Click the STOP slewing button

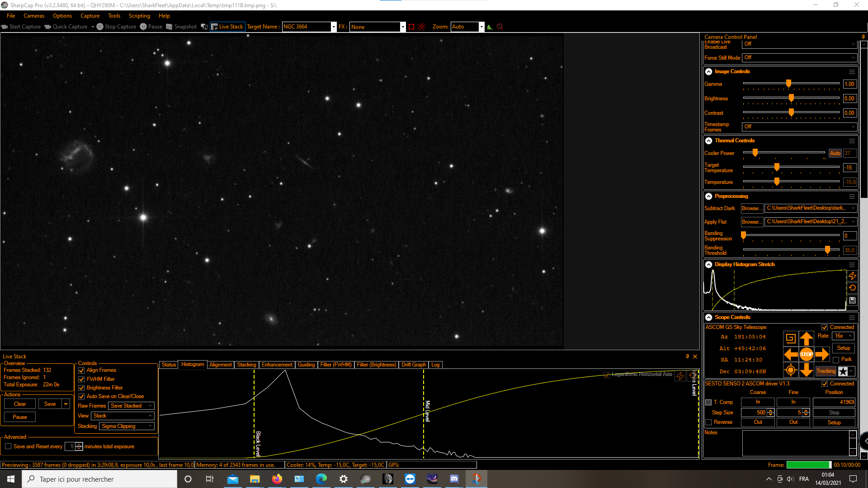[806, 354]
